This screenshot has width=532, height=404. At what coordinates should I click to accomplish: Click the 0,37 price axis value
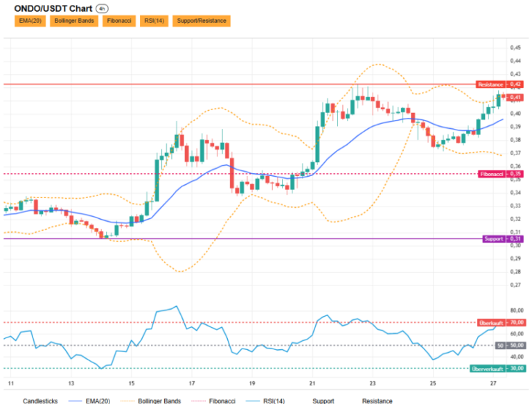tap(515, 153)
